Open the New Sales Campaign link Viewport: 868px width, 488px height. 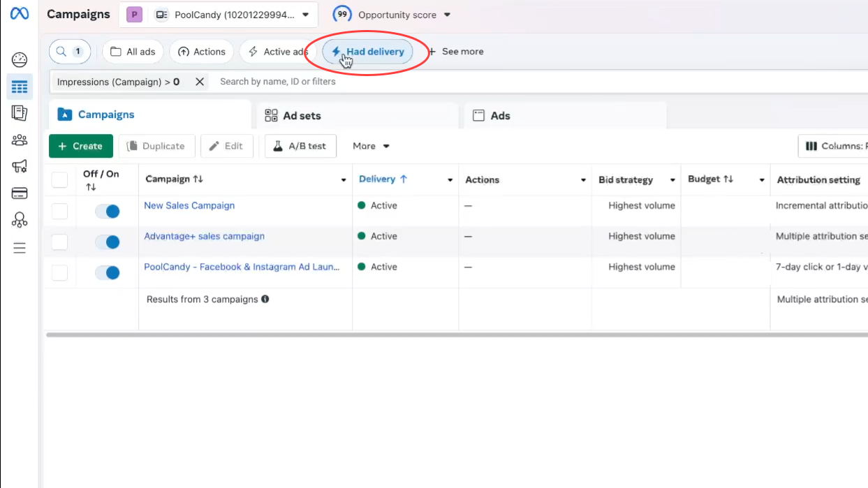pyautogui.click(x=189, y=205)
